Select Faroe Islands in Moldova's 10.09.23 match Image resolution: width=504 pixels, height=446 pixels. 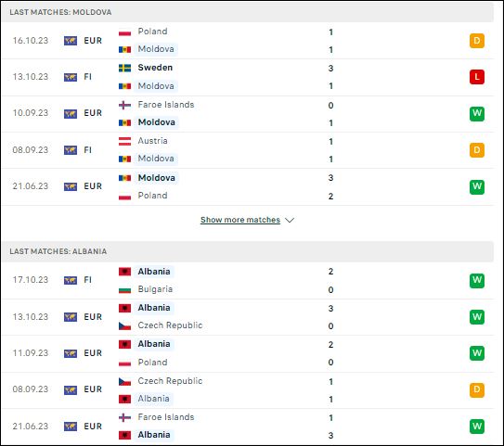tap(166, 105)
